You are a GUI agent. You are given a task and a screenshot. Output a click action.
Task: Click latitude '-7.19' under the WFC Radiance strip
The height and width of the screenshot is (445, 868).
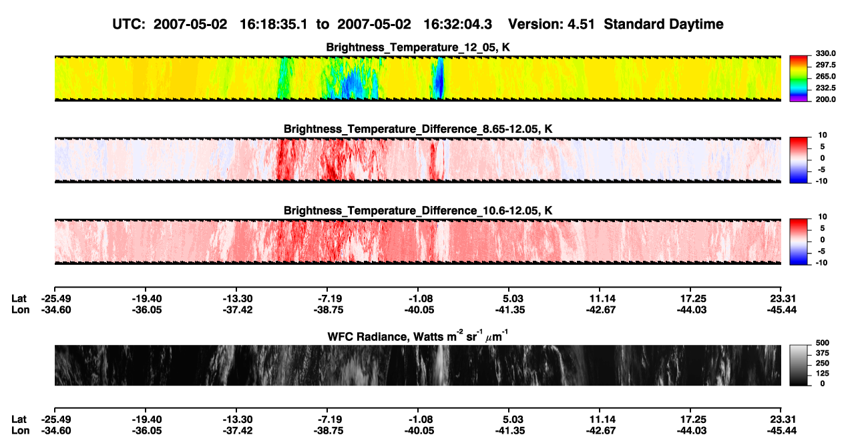(x=331, y=420)
